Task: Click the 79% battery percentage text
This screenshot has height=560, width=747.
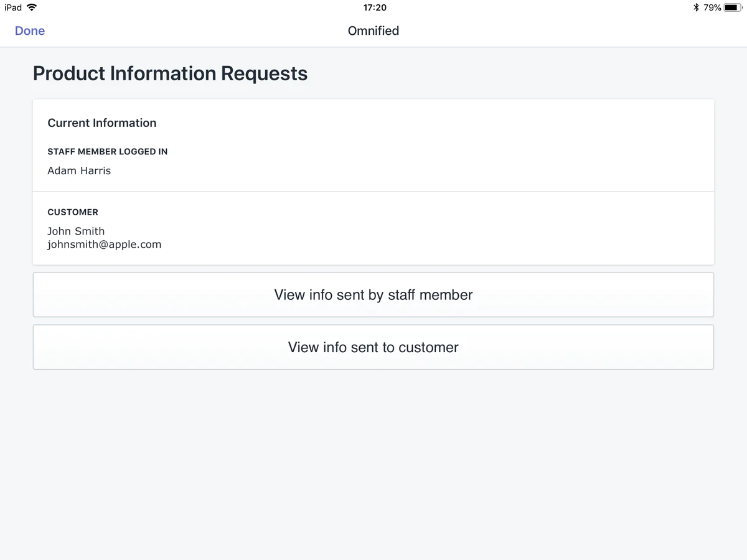Action: [x=712, y=7]
